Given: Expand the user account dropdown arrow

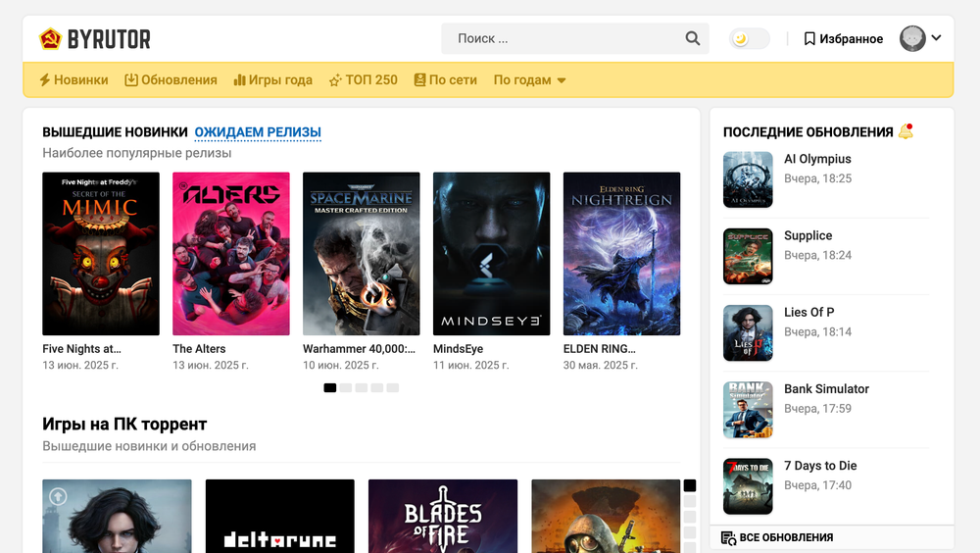Looking at the screenshot, I should tap(936, 37).
